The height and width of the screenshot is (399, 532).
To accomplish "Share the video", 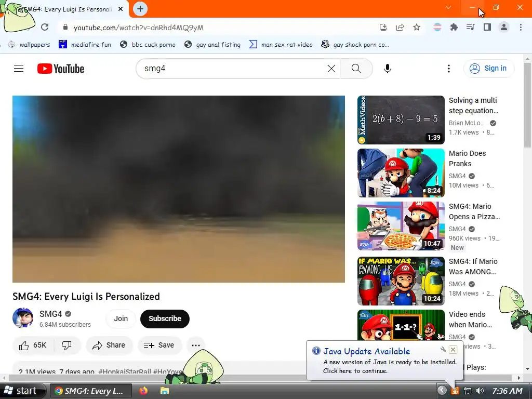I will pyautogui.click(x=109, y=345).
